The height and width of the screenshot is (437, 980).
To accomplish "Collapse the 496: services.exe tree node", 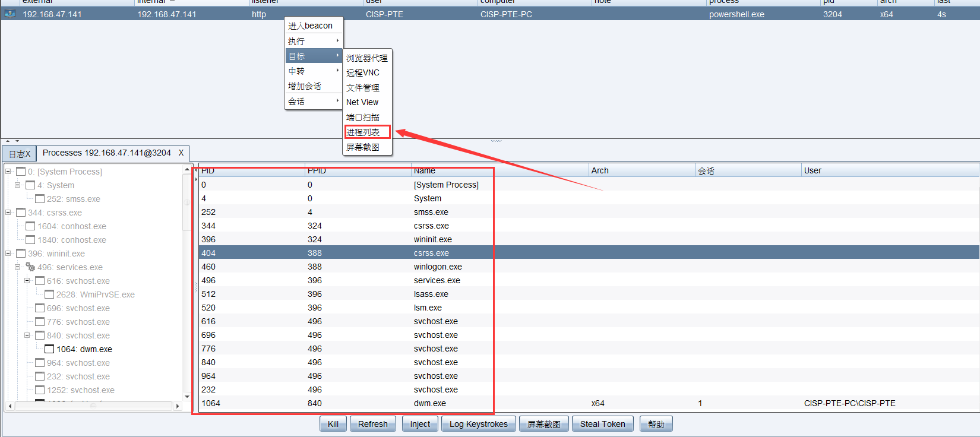I will point(18,267).
